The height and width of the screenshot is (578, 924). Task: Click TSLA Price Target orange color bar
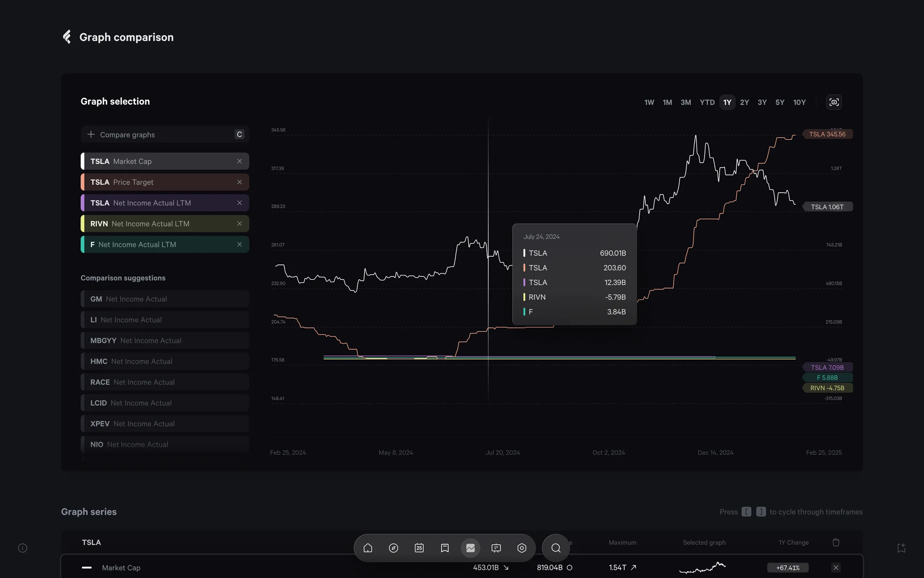[x=83, y=182]
